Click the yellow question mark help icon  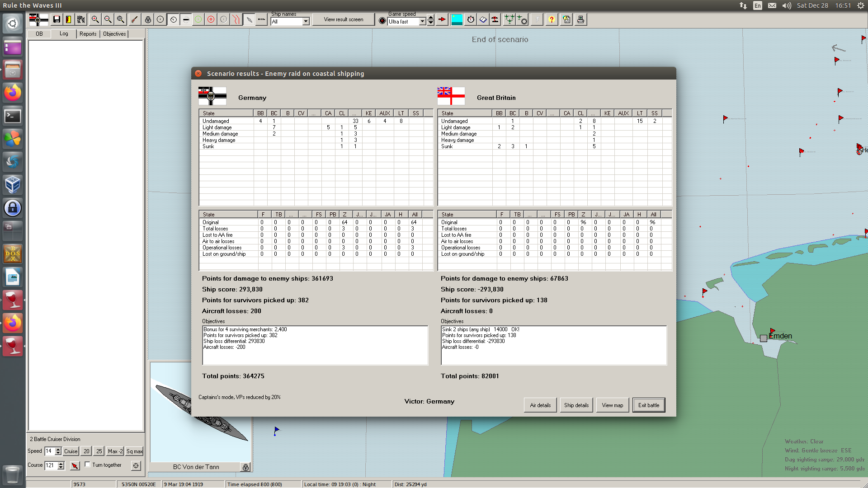pyautogui.click(x=551, y=19)
